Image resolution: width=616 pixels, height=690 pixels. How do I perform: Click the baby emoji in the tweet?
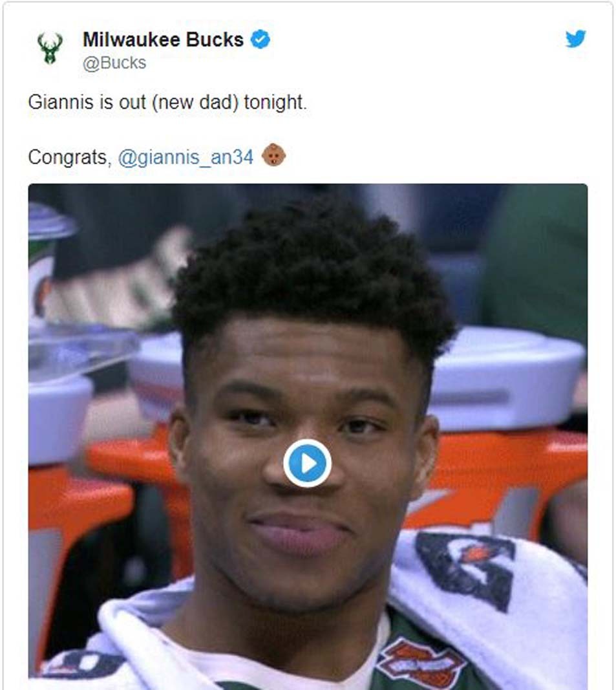pos(273,155)
